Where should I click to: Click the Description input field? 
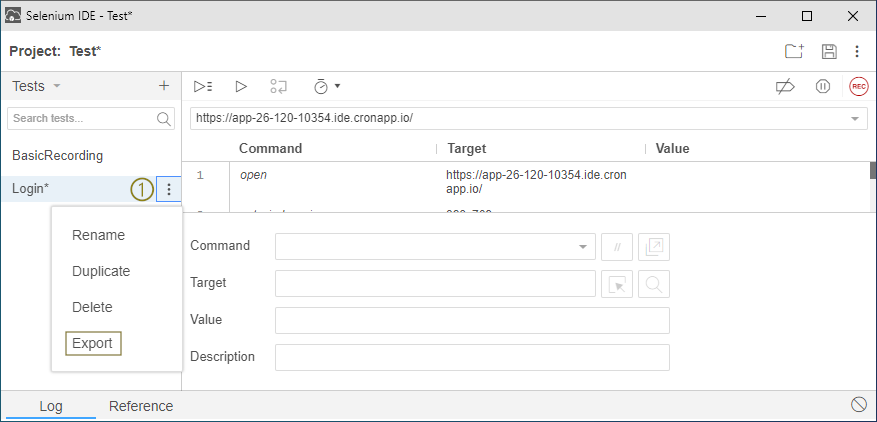[472, 357]
